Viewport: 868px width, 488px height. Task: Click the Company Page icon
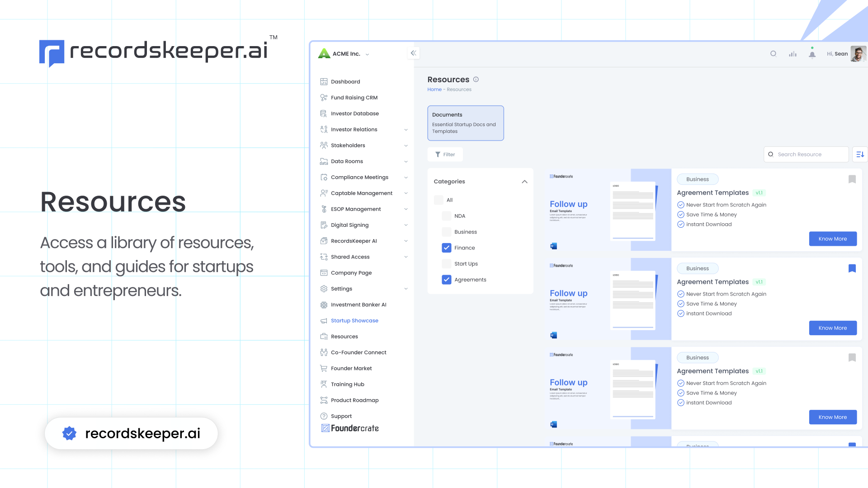click(x=324, y=273)
